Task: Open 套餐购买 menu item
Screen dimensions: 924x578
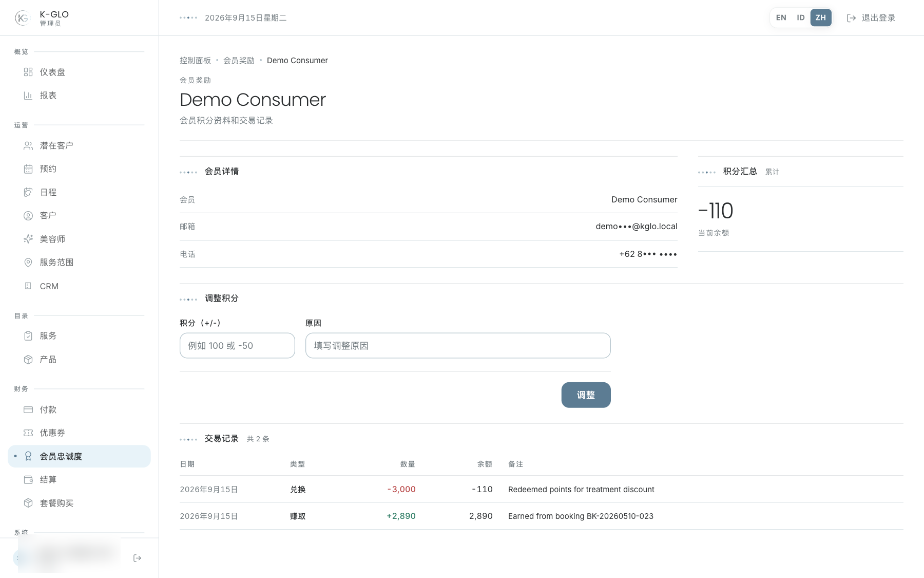Action: (79, 503)
